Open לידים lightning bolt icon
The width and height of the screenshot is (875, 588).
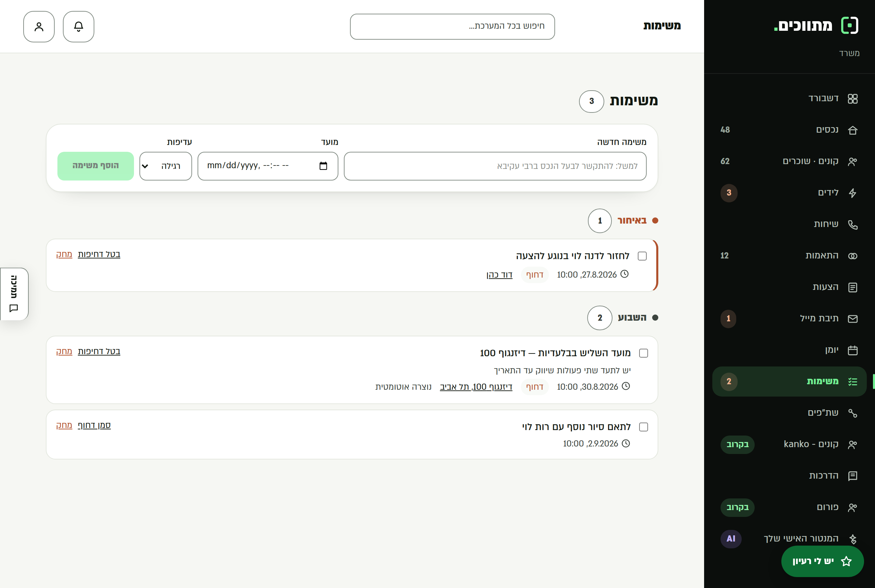(x=852, y=193)
